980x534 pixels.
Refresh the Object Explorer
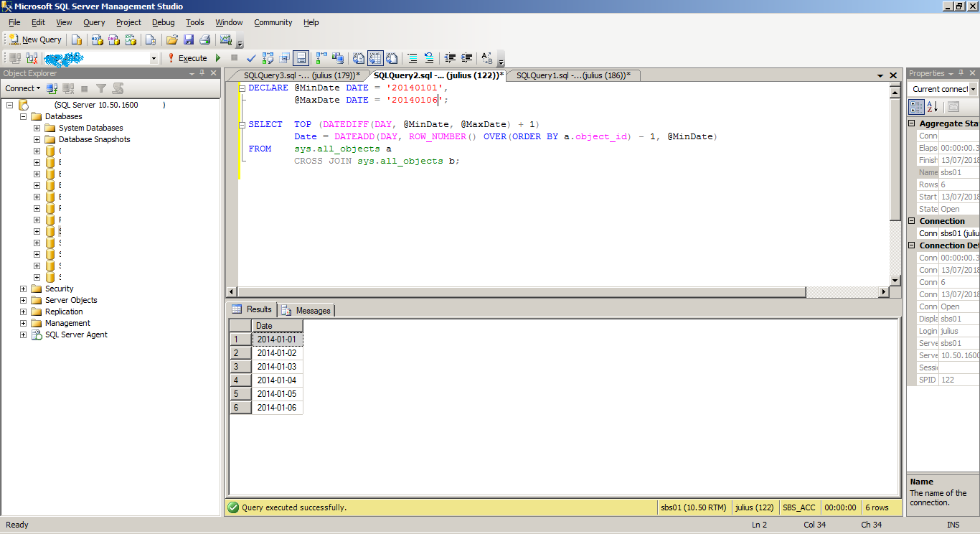click(x=118, y=88)
